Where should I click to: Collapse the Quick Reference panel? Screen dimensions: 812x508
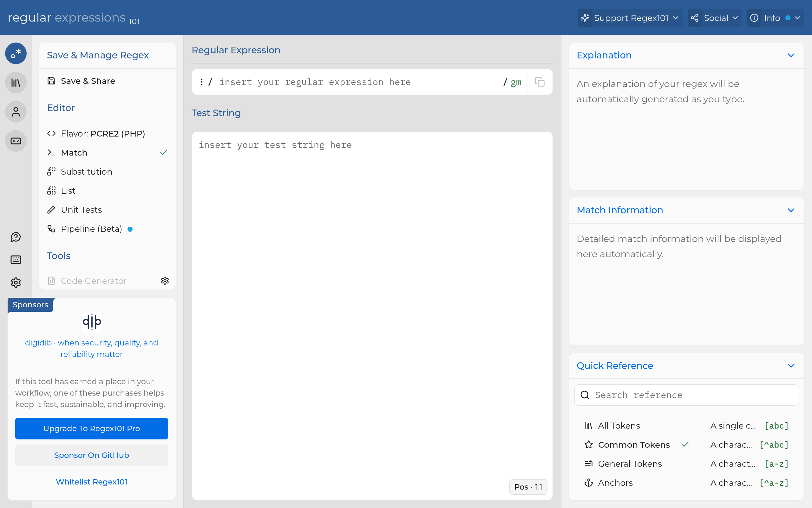[x=791, y=365]
